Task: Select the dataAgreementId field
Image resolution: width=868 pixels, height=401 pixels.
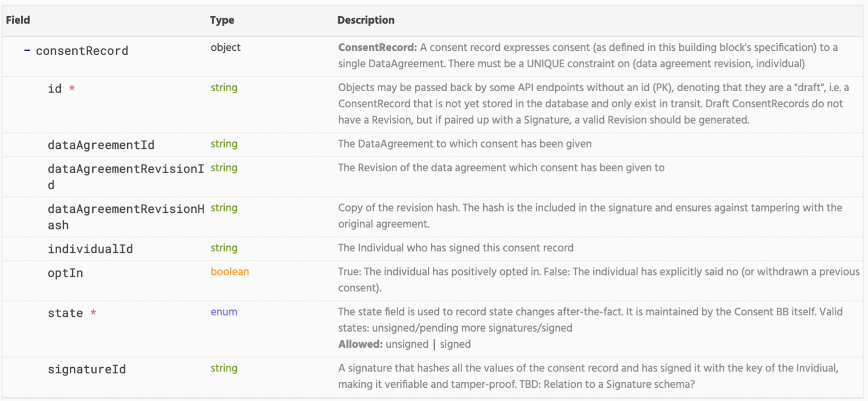Action: (101, 145)
